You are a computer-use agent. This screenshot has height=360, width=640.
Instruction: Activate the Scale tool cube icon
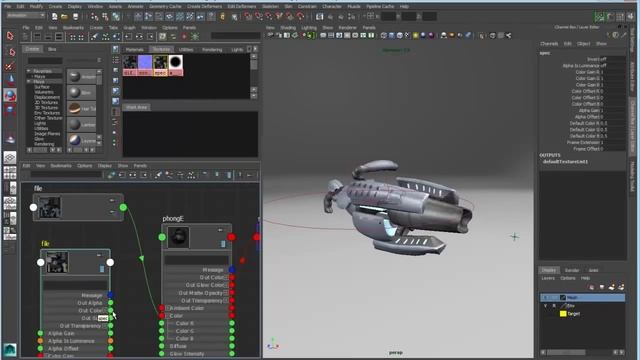click(10, 109)
